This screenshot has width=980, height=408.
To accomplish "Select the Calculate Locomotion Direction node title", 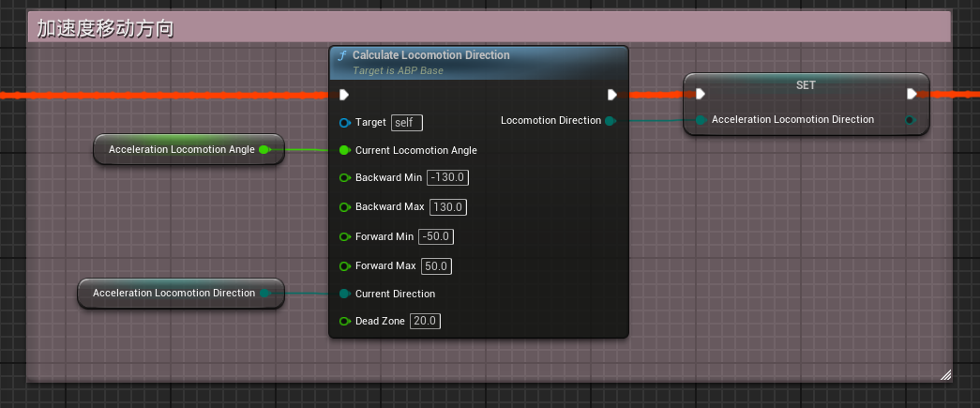I will [431, 55].
